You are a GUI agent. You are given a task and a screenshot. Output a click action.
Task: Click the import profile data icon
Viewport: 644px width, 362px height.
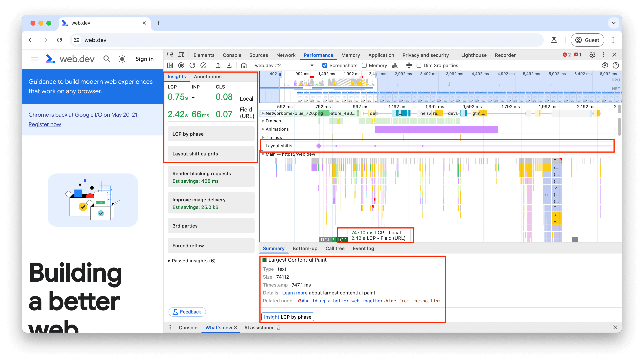click(230, 65)
